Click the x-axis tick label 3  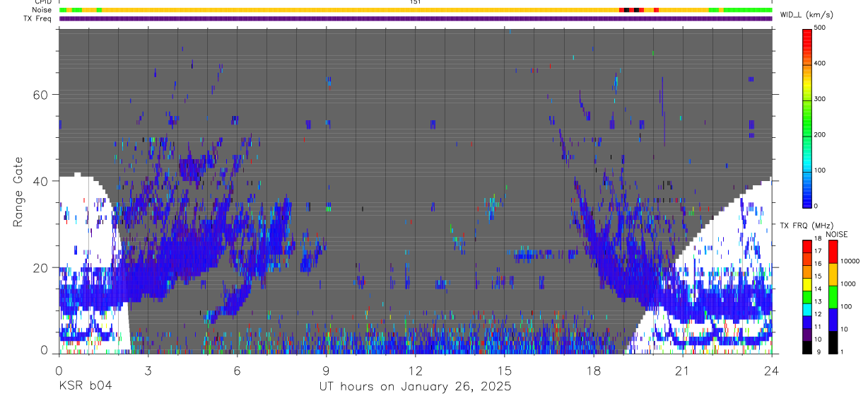tap(148, 369)
